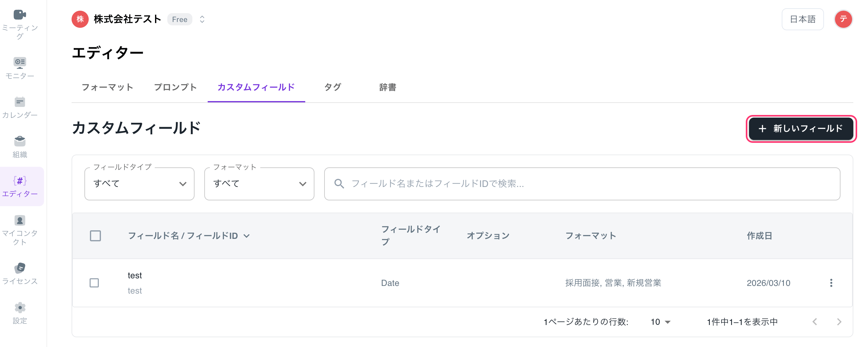The width and height of the screenshot is (868, 347).
Task: Click the 1件中1–1を表示中 pagination text
Action: click(742, 322)
